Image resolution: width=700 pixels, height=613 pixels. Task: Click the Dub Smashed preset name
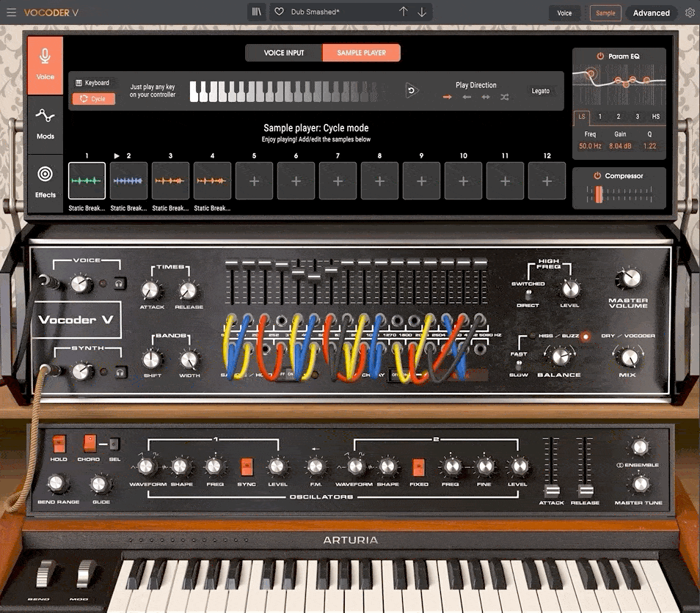coord(315,12)
